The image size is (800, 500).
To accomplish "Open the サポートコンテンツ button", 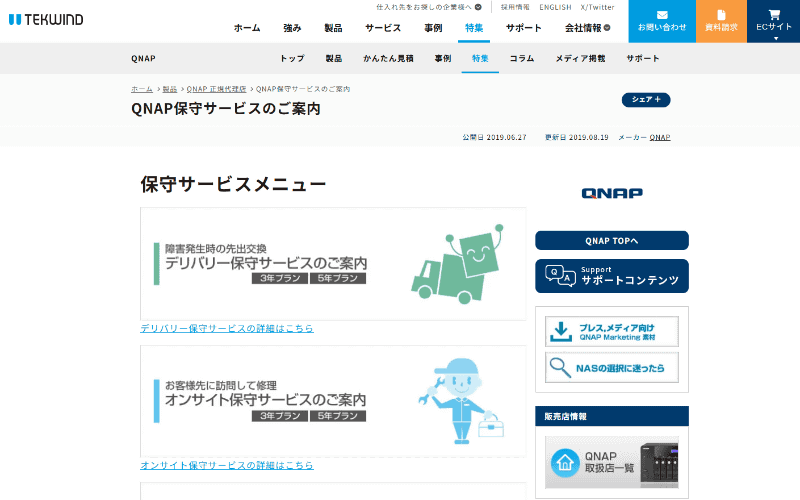I will coord(612,276).
